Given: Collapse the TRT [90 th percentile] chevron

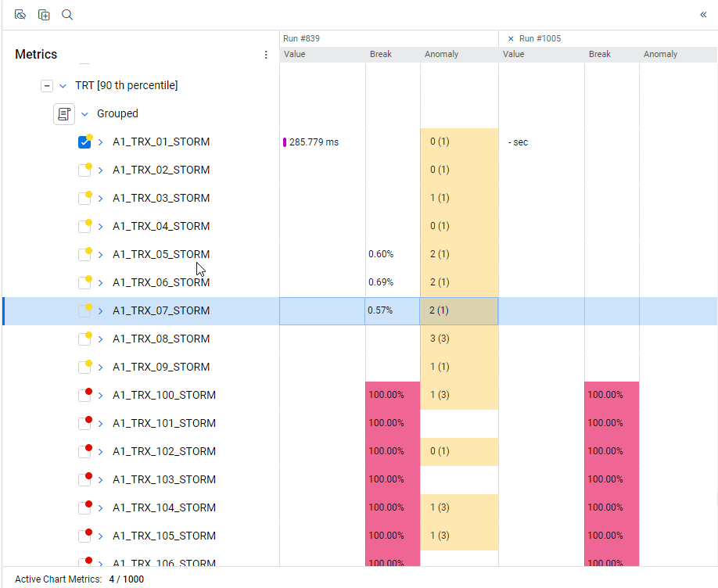Looking at the screenshot, I should pos(63,85).
